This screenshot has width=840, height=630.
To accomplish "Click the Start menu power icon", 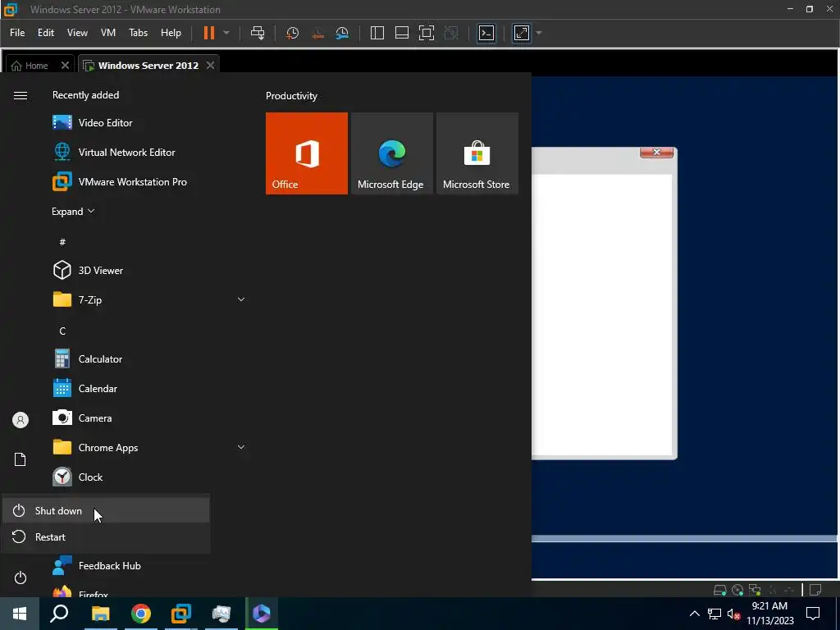I will point(21,577).
